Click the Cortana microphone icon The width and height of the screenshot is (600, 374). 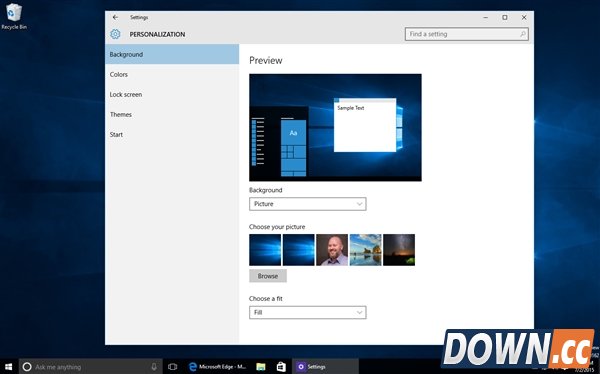154,367
